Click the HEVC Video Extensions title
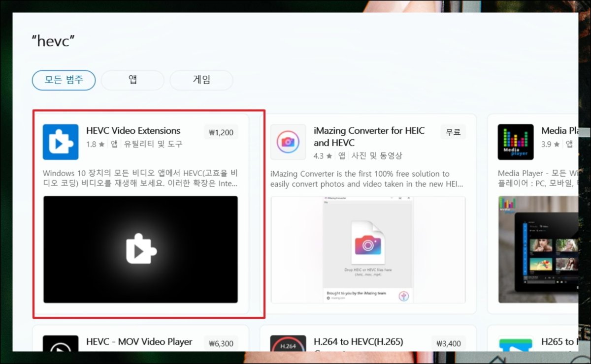The height and width of the screenshot is (364, 591). click(133, 131)
